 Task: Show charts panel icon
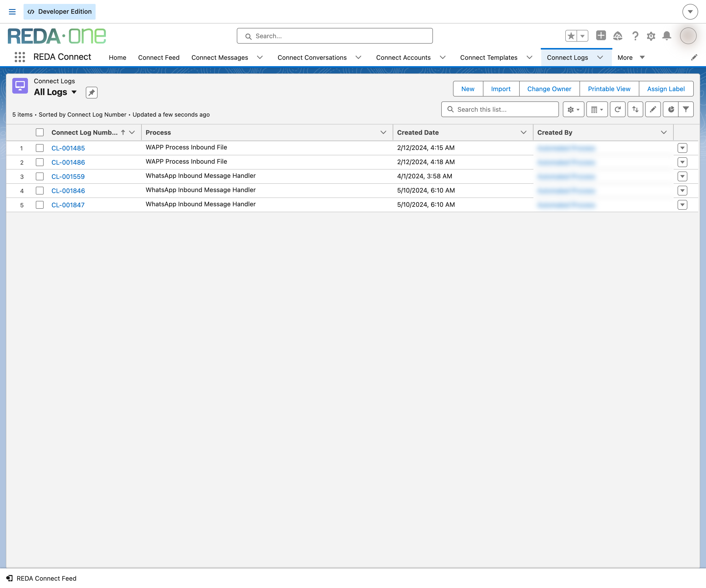point(671,109)
